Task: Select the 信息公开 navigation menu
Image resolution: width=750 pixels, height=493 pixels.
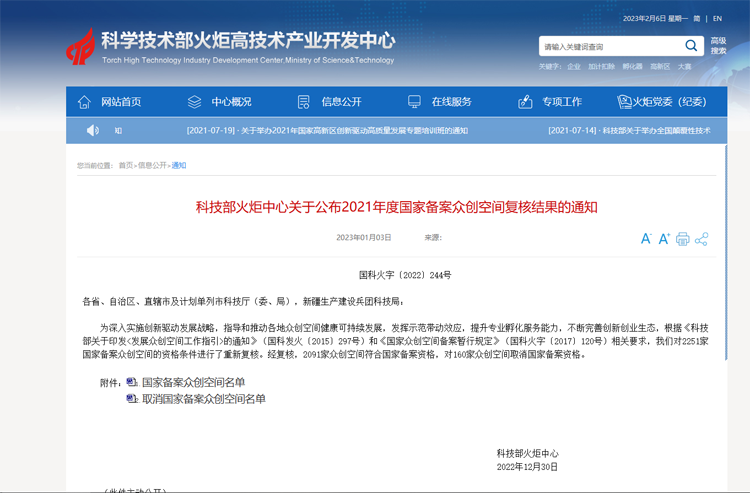Action: 330,102
